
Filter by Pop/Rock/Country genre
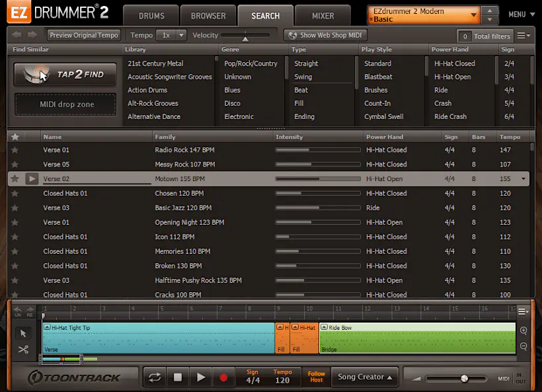click(x=251, y=63)
